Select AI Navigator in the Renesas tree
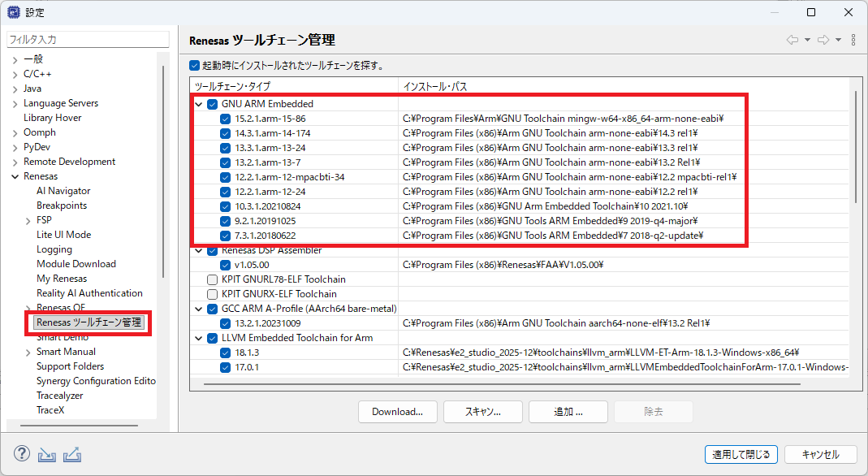Viewport: 868px width, 476px height. (x=63, y=191)
